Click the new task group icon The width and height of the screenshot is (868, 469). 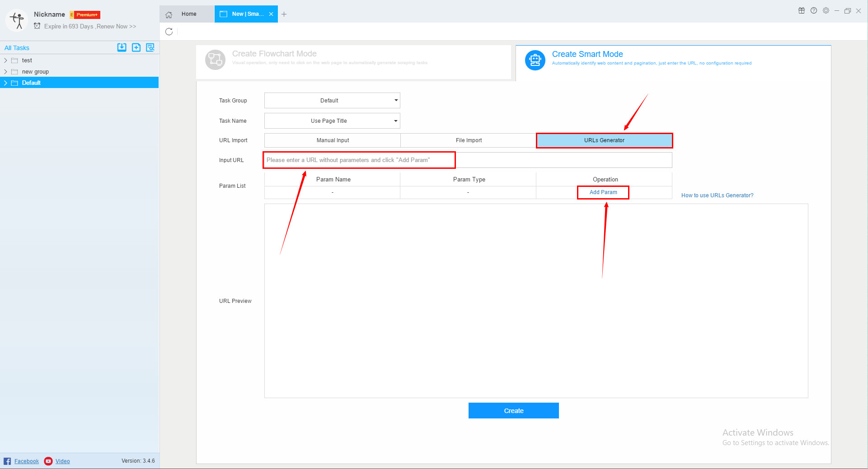coord(136,47)
